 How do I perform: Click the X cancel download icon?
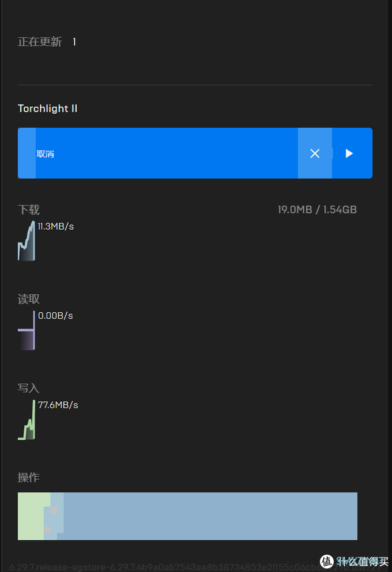315,154
